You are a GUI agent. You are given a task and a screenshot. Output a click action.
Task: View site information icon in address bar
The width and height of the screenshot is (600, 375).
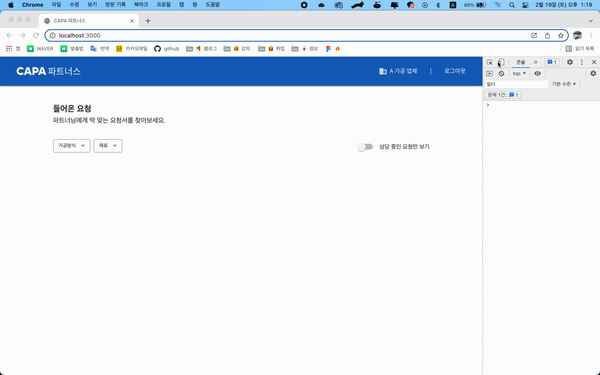53,35
